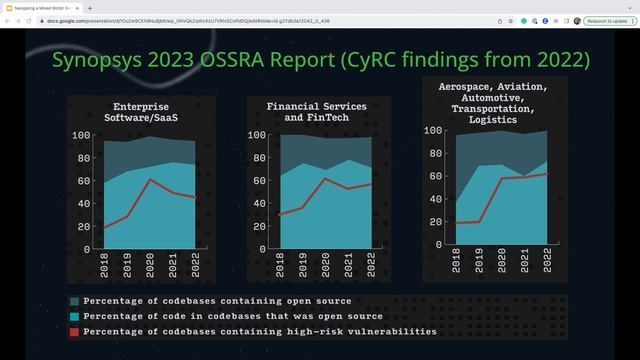
Task: Bookmark this page with the star icon
Action: point(511,21)
